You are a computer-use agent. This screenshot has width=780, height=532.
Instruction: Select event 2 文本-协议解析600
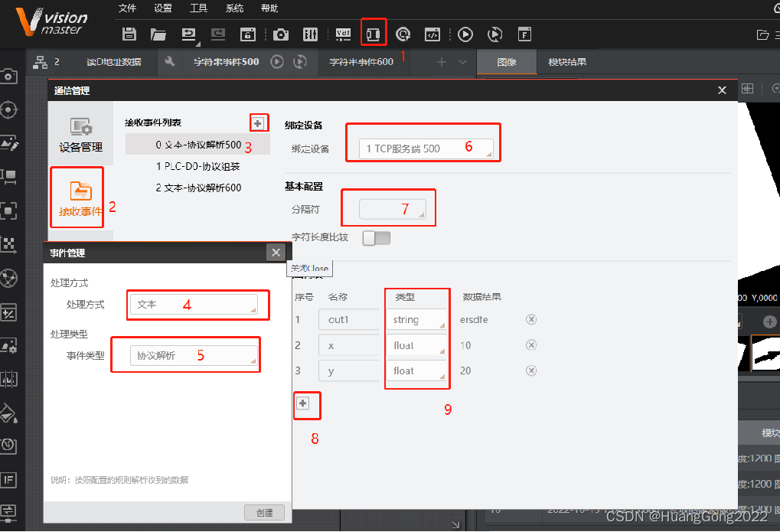(198, 188)
